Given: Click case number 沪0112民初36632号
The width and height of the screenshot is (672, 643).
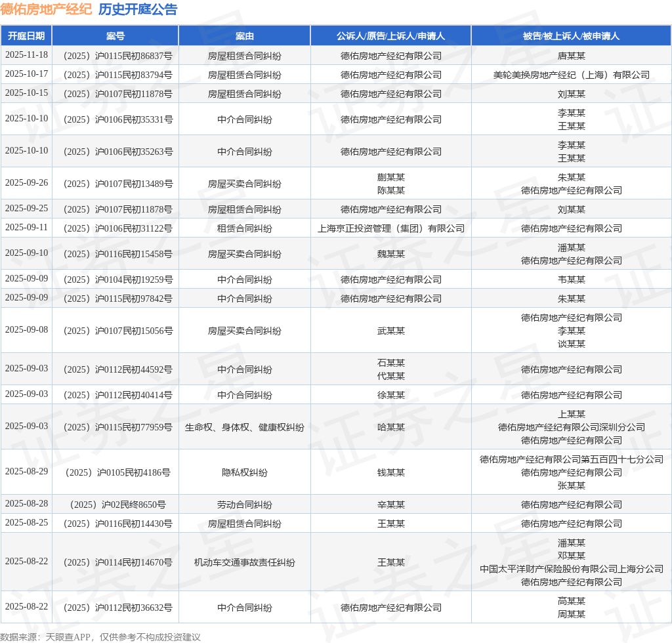Looking at the screenshot, I should pos(118,608).
